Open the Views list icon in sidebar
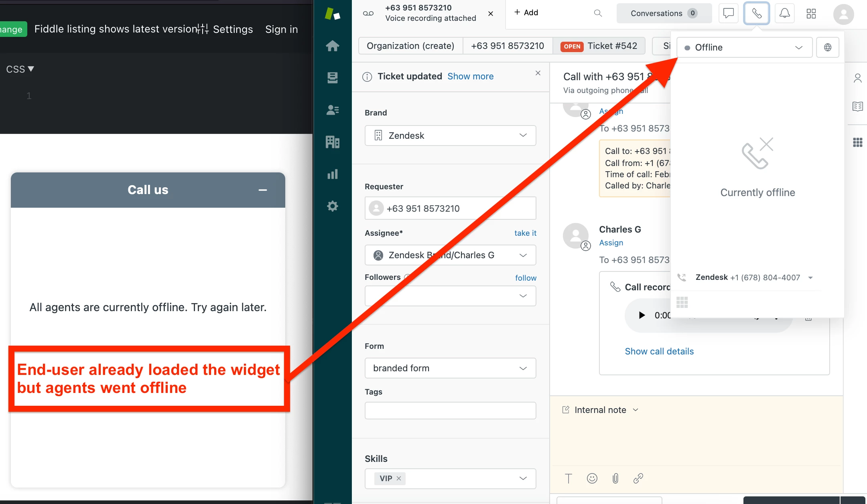 332,78
